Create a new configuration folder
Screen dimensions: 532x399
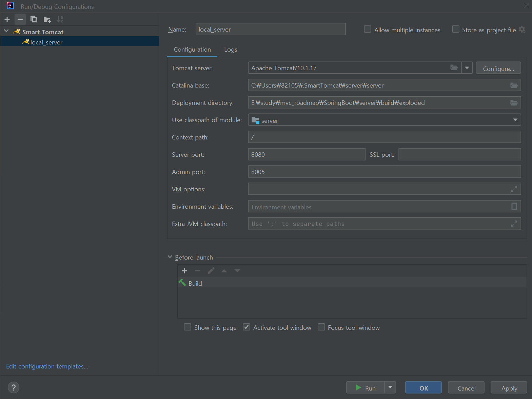(x=47, y=19)
